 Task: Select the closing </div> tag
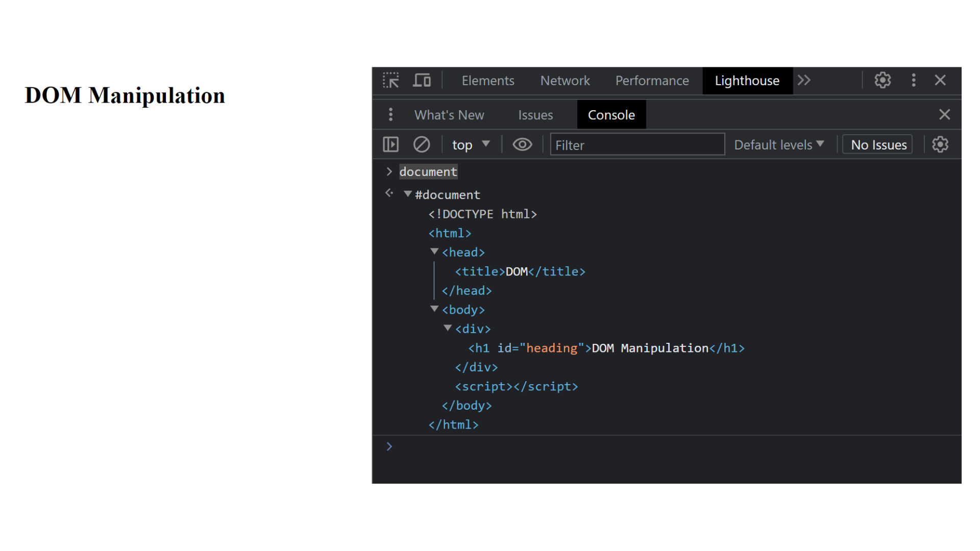(x=476, y=367)
